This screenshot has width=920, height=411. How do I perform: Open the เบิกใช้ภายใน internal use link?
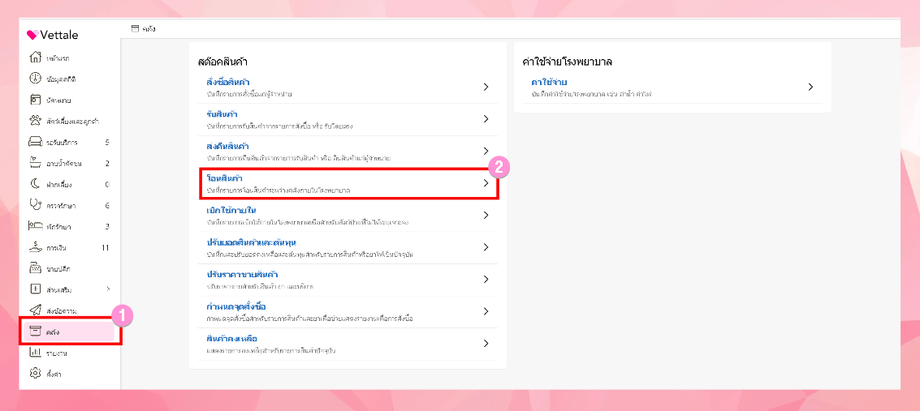[x=231, y=210]
